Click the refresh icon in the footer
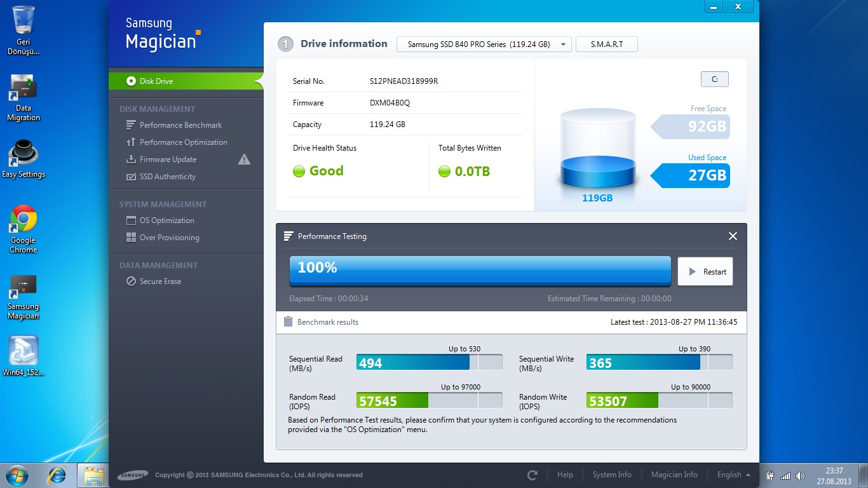 532,475
